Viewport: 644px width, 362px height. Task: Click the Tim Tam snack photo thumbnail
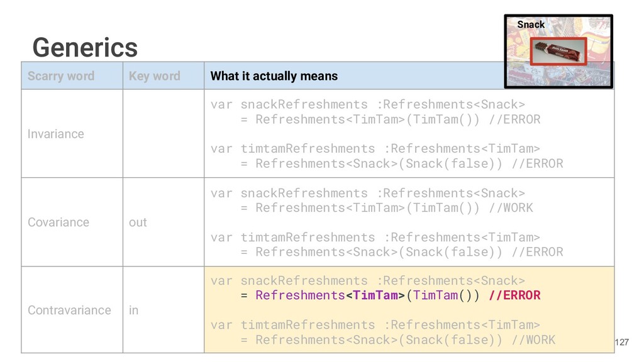[558, 53]
